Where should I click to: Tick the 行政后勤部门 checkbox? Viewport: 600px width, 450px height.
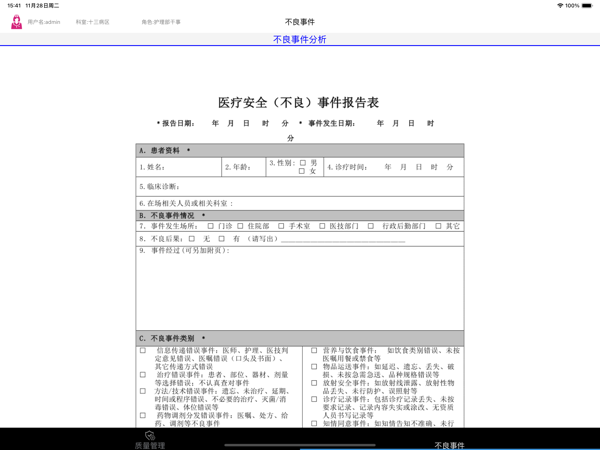(x=371, y=226)
